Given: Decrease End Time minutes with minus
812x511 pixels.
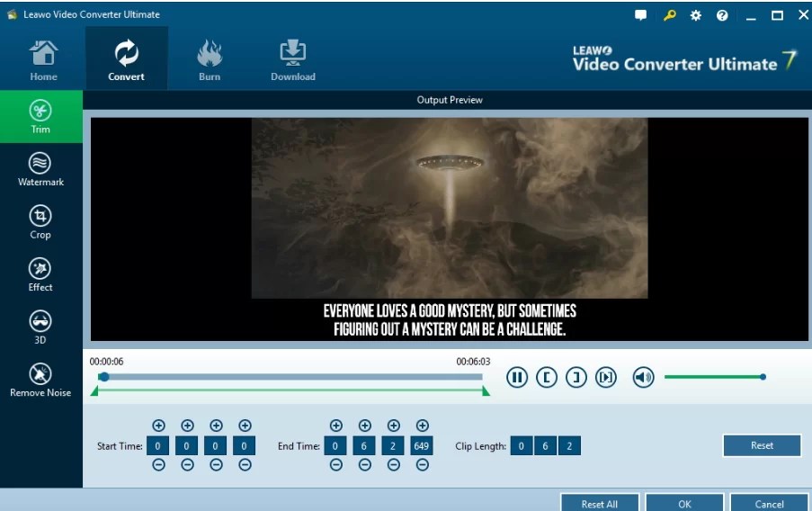Looking at the screenshot, I should pos(364,465).
